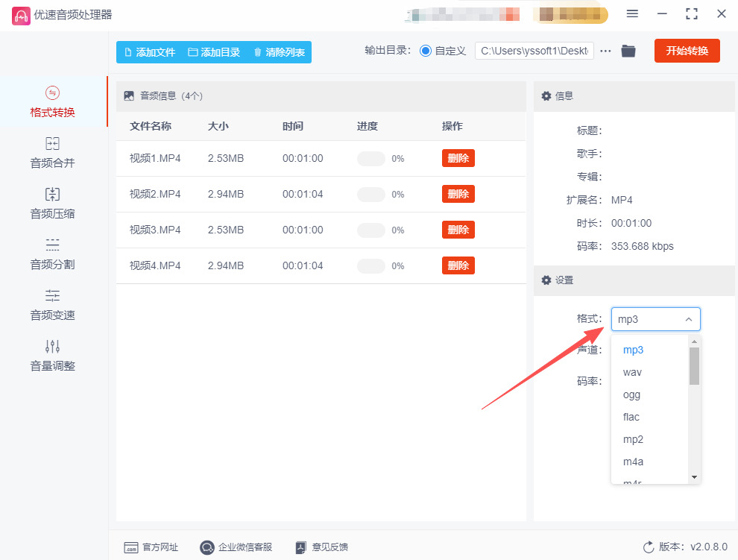This screenshot has width=738, height=560.
Task: Open Enterprise WeChat Support (企业微信客服) link
Action: 236,547
